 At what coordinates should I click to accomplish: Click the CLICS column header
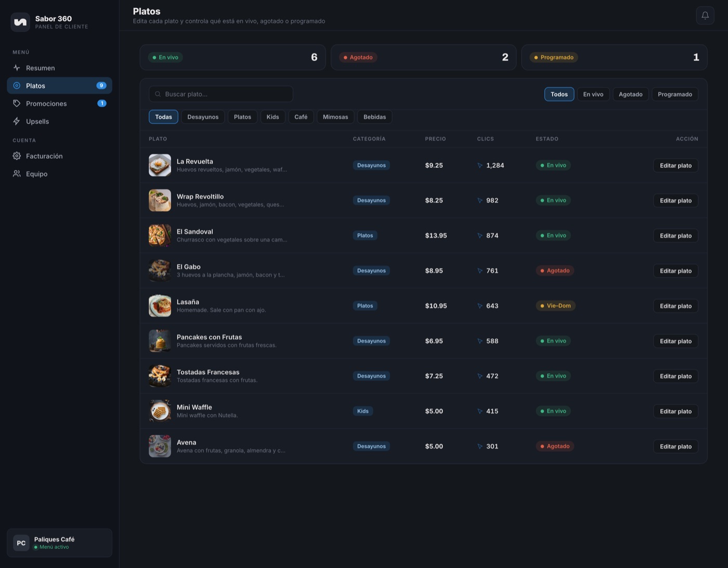485,139
